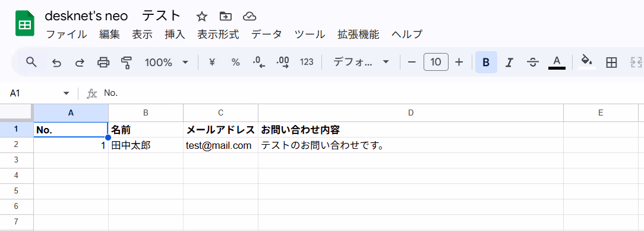Open the データ menu

(x=267, y=34)
